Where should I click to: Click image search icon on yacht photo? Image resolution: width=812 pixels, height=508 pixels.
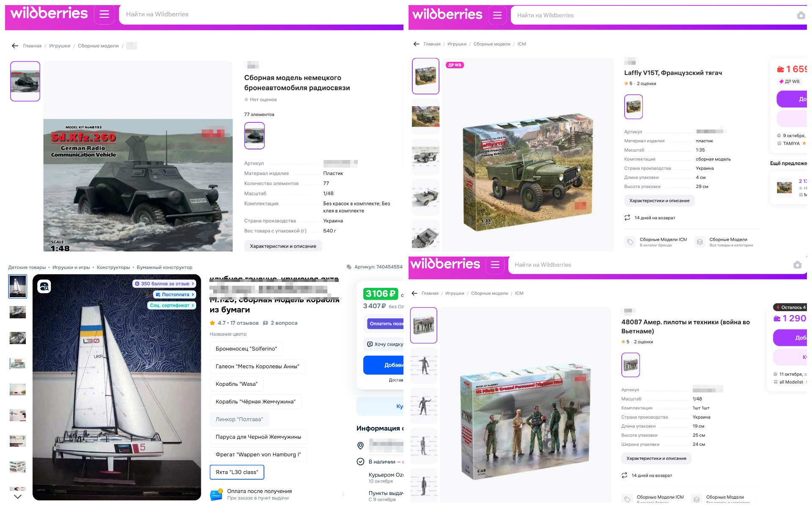coord(44,287)
